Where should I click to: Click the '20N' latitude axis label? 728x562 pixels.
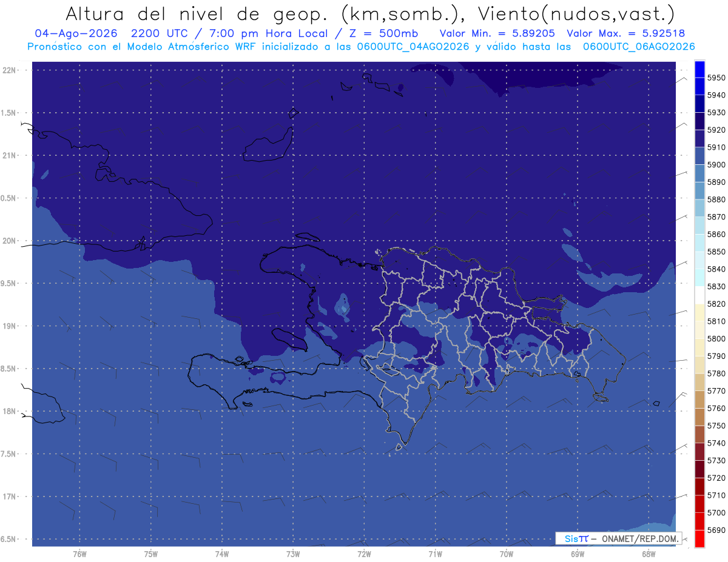[x=9, y=241]
